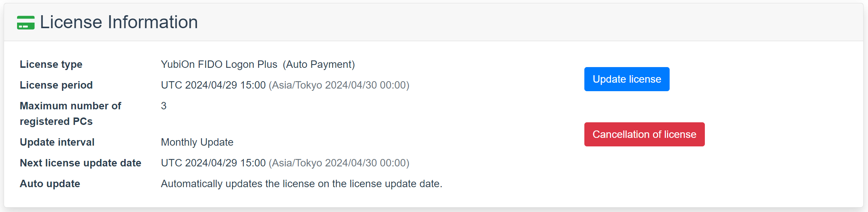Select the Automatically updates the license description

(x=301, y=184)
